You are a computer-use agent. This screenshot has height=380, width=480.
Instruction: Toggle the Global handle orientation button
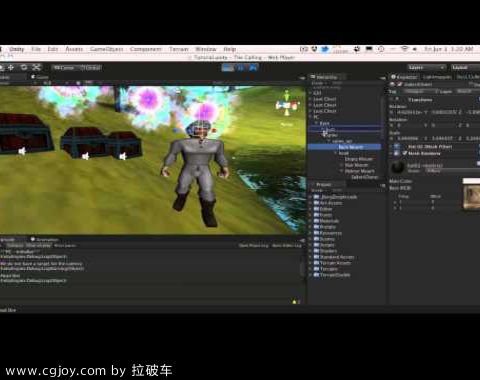pos(90,68)
